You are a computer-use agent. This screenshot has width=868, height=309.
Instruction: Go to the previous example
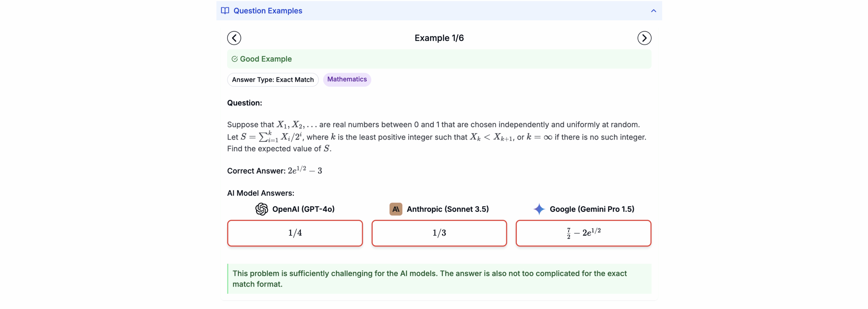(234, 38)
